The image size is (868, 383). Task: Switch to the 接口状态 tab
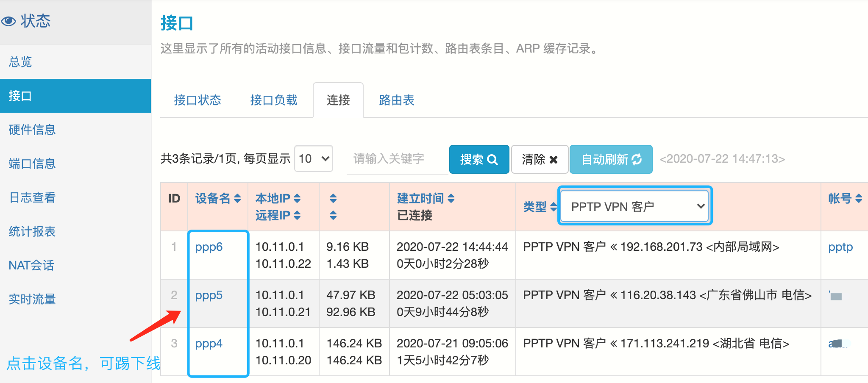[198, 100]
